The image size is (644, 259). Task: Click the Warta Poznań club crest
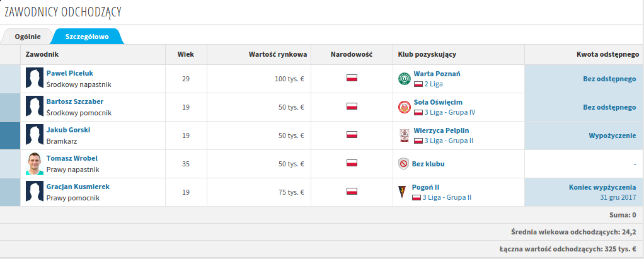tap(404, 79)
